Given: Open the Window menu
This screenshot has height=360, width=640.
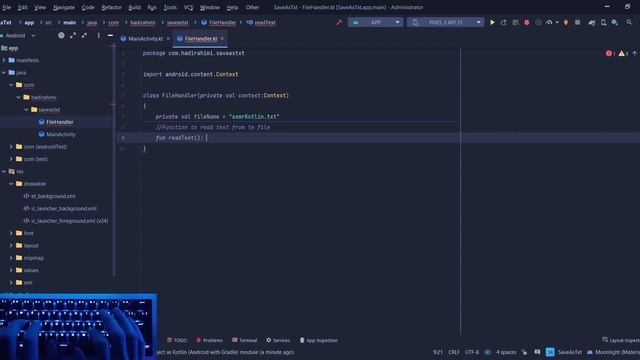Looking at the screenshot, I should point(209,7).
